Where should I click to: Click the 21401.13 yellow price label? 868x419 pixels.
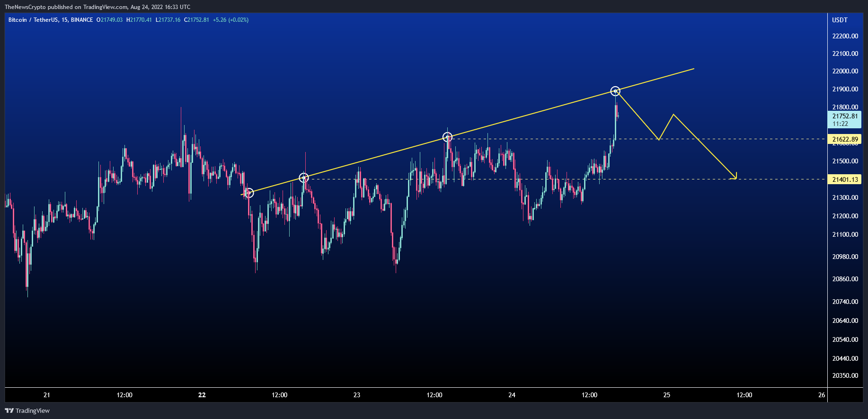tap(845, 179)
